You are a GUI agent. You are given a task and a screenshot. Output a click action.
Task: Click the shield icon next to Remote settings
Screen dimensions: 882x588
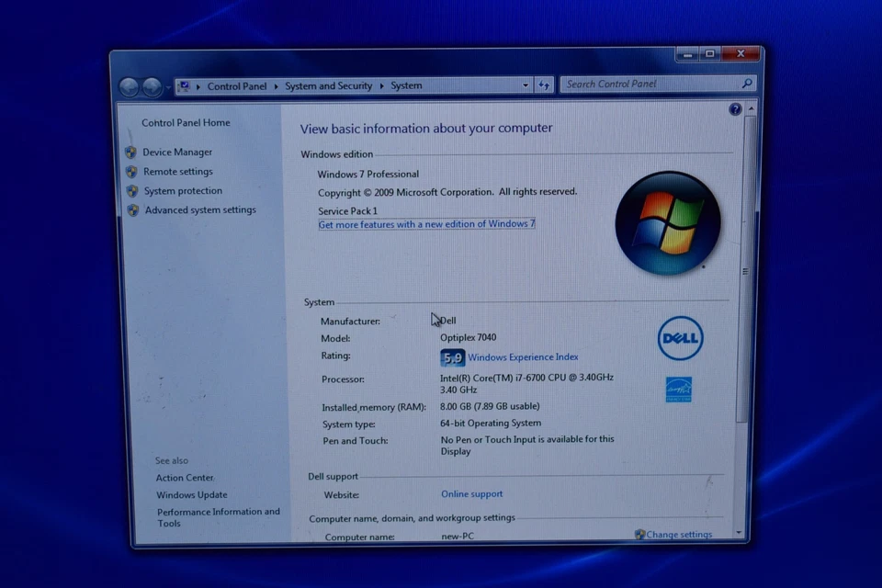pos(131,171)
